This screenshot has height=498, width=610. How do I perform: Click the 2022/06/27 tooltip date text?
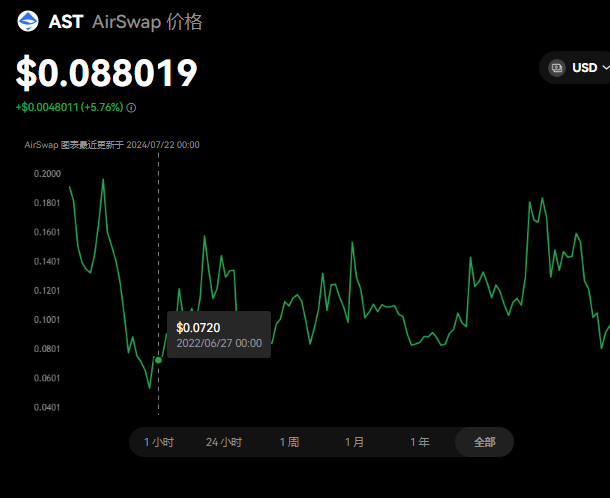pyautogui.click(x=219, y=343)
